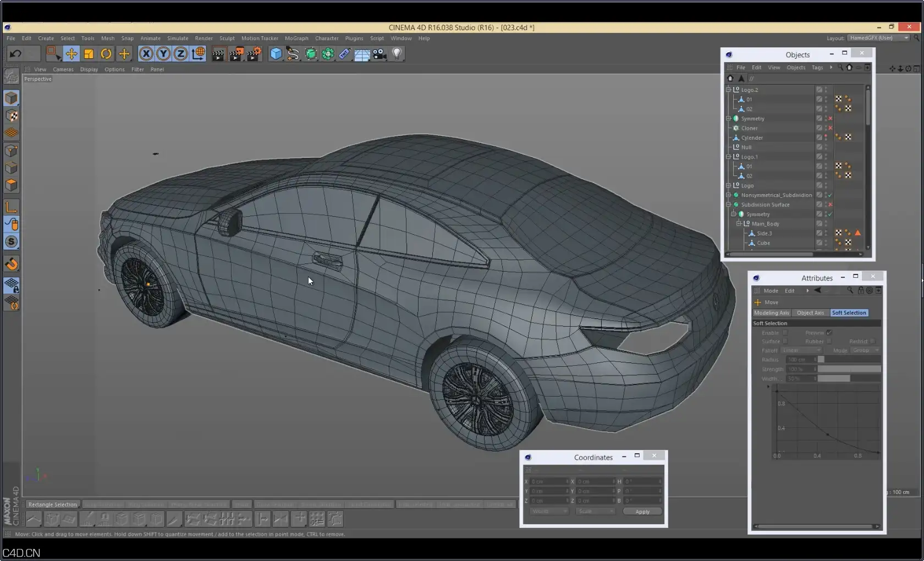The height and width of the screenshot is (561, 924).
Task: Add a Cube primitive object icon
Action: (x=276, y=53)
